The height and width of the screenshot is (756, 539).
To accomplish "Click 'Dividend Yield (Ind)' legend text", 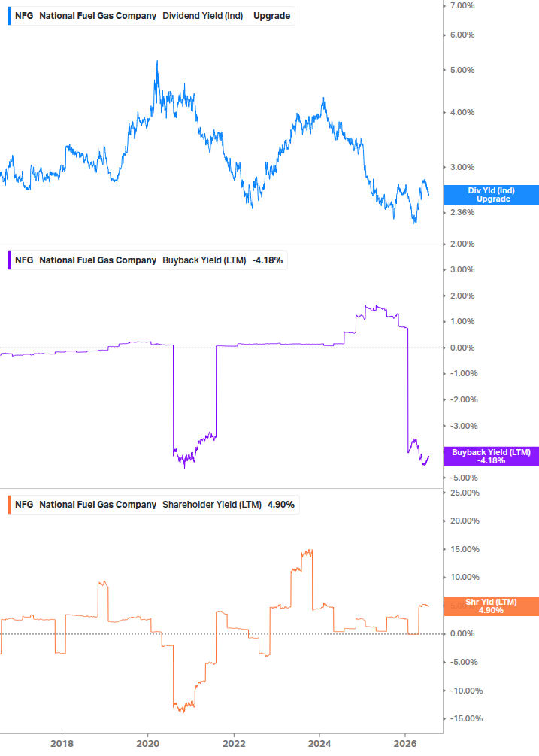I will 203,16.
